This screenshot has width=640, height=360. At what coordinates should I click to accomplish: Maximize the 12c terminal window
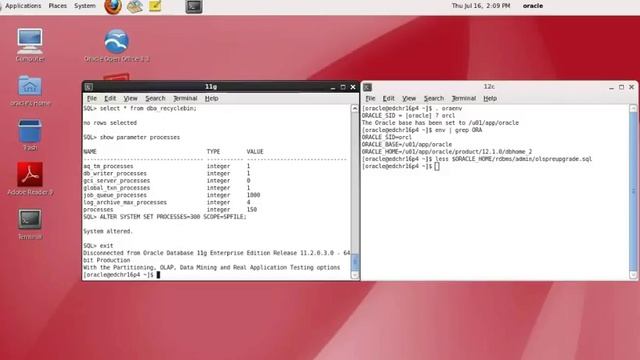[x=621, y=87]
